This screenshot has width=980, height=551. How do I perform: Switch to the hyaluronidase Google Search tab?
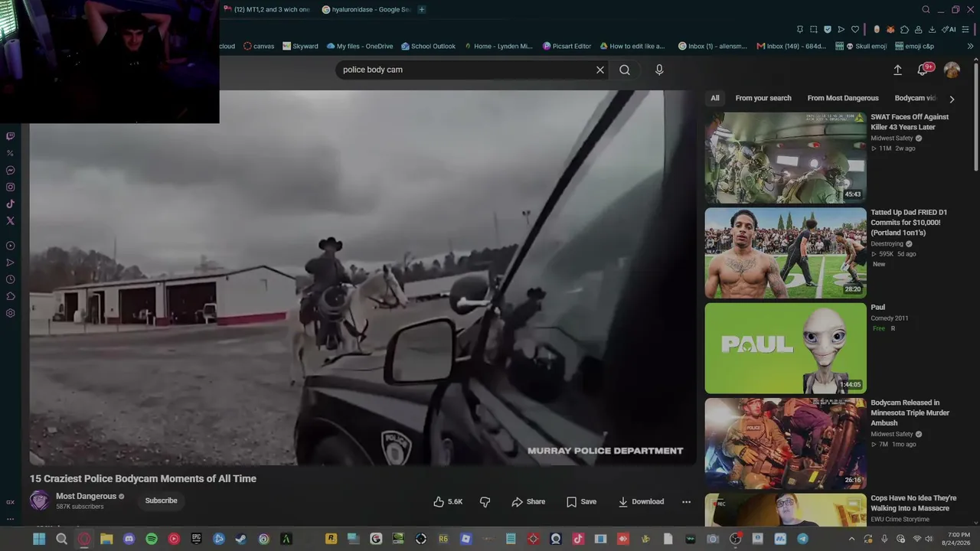pyautogui.click(x=366, y=9)
